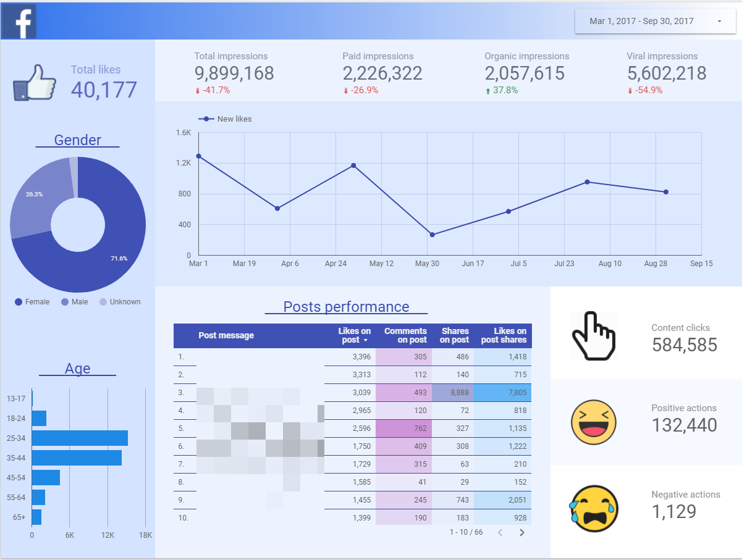This screenshot has height=560, width=742.
Task: Click the thumbs-up Total likes icon
Action: click(x=35, y=82)
